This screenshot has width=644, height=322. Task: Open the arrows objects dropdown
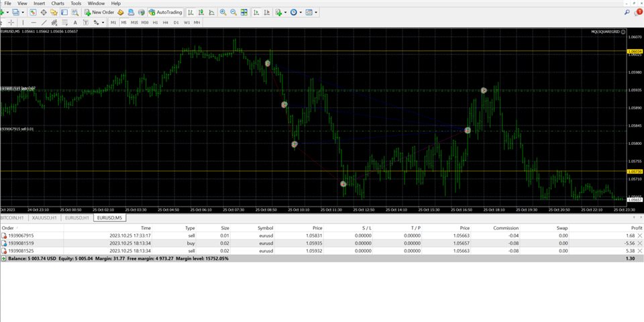[x=103, y=23]
